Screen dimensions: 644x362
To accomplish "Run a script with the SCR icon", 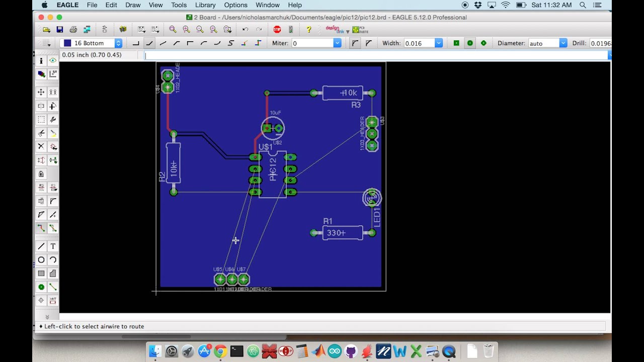I will coord(141,30).
